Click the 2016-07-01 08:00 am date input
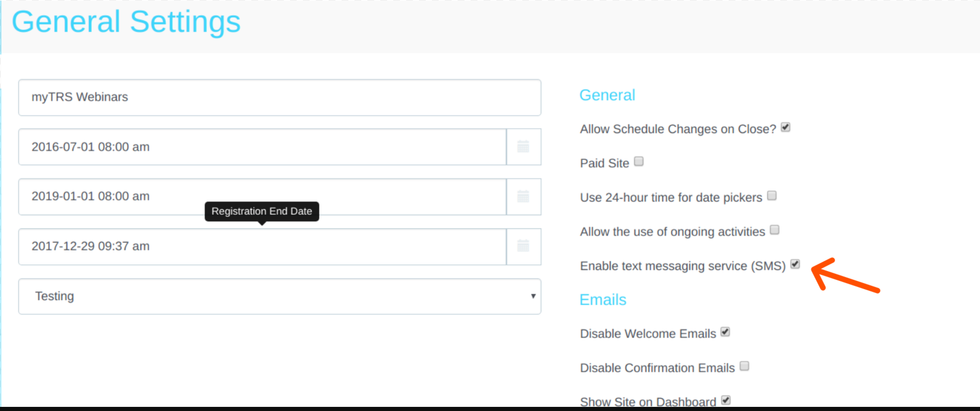 tap(262, 147)
